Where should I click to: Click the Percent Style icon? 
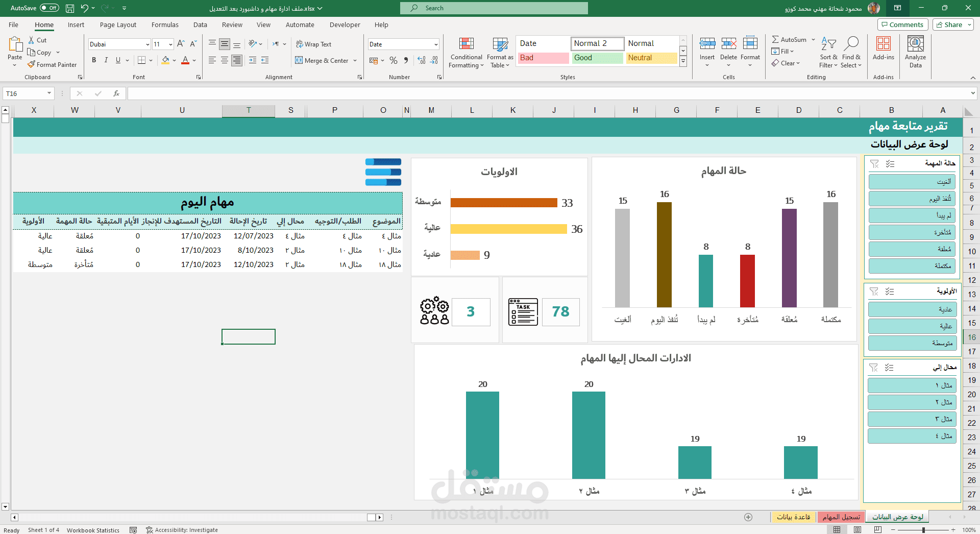393,60
